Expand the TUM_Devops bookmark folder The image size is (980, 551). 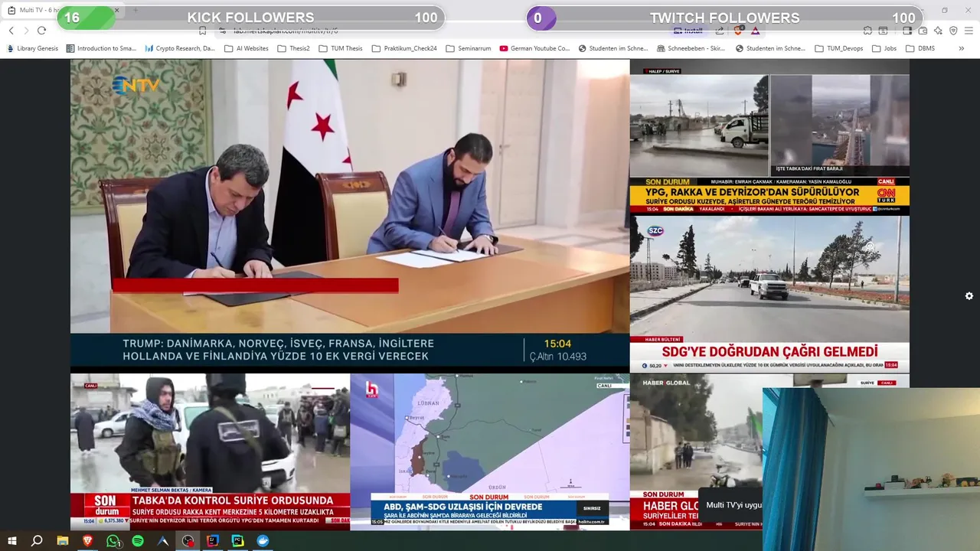pos(839,48)
